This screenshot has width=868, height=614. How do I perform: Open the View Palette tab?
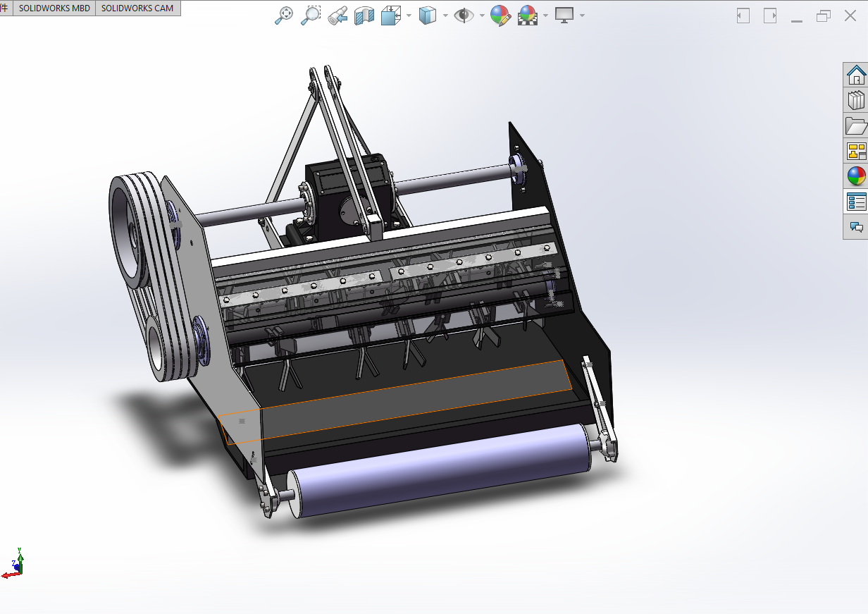tap(856, 151)
